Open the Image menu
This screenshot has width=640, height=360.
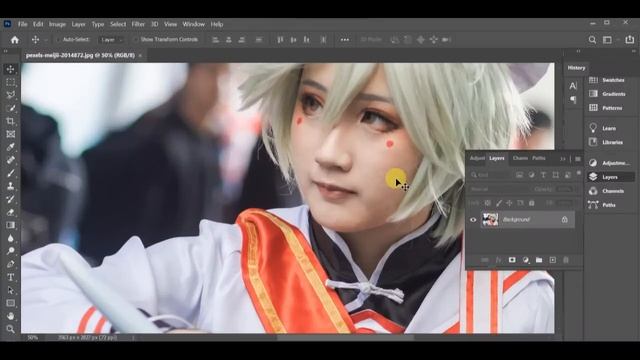pyautogui.click(x=57, y=24)
